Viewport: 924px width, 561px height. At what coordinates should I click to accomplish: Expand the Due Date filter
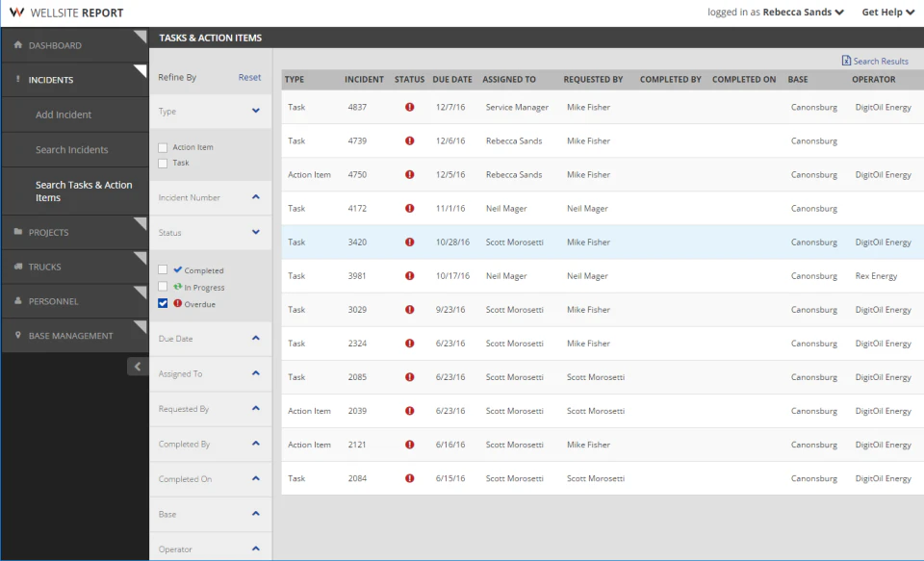(256, 338)
